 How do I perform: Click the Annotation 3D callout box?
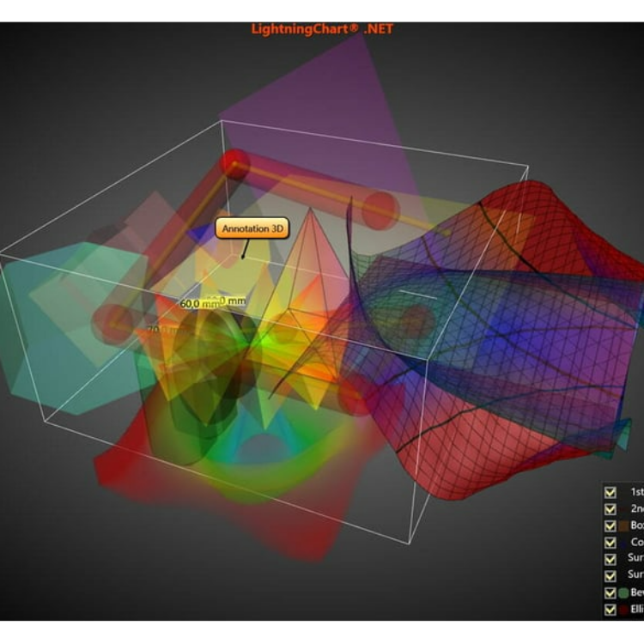click(252, 228)
